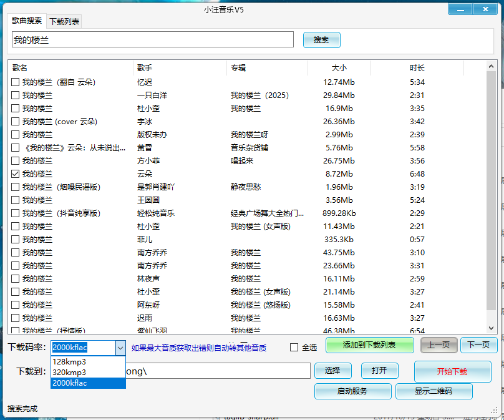Go to previous page with 上一页

pyautogui.click(x=439, y=345)
